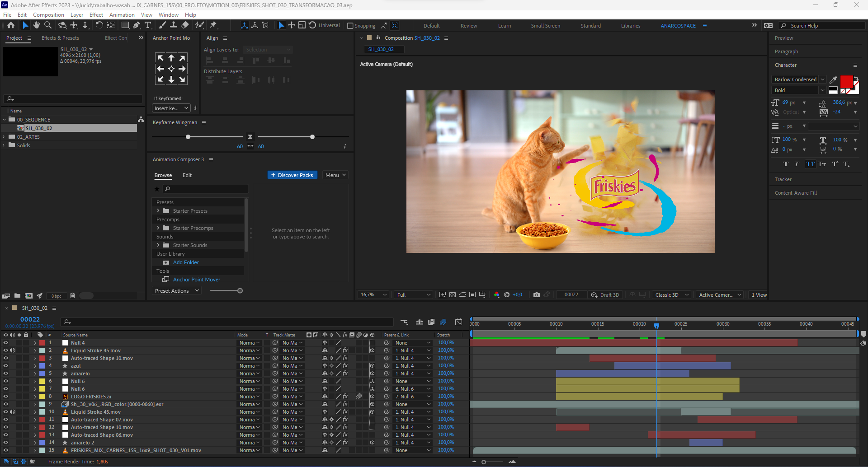Screen dimensions: 868x467
Task: Enable the Snapping checkbox
Action: (x=350, y=26)
